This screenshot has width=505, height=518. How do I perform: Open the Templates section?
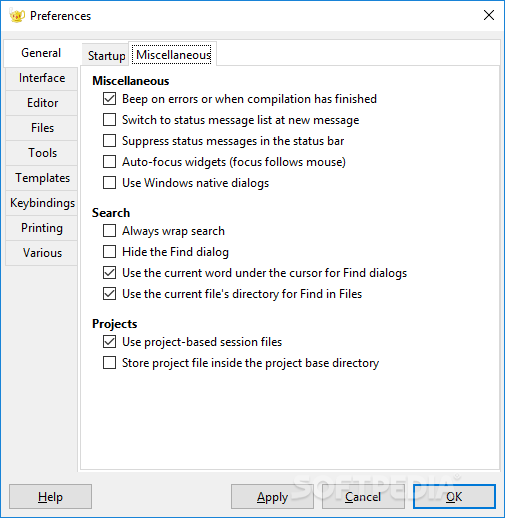point(41,178)
